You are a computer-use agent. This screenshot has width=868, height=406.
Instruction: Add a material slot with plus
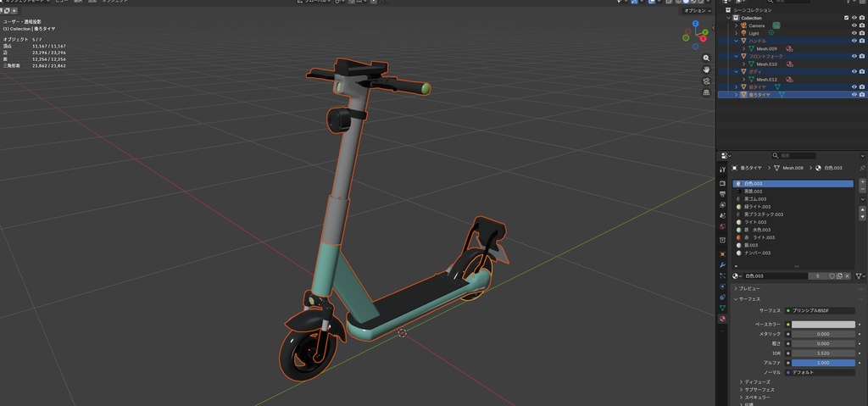click(862, 181)
